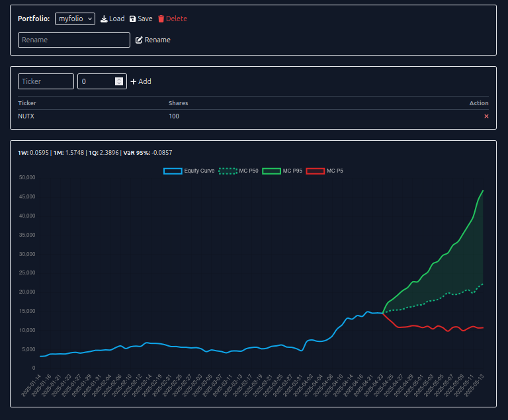
Task: Click the Action column header
Action: click(479, 103)
